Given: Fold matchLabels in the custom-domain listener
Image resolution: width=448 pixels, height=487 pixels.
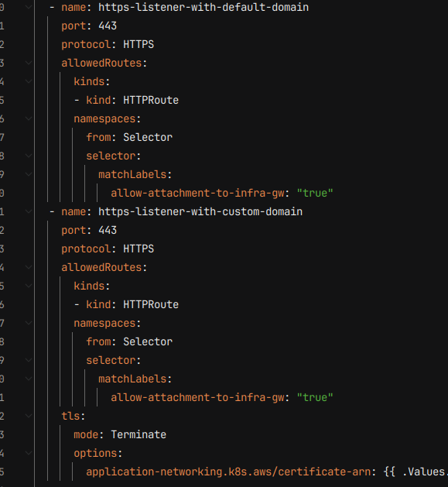Looking at the screenshot, I should (x=29, y=379).
